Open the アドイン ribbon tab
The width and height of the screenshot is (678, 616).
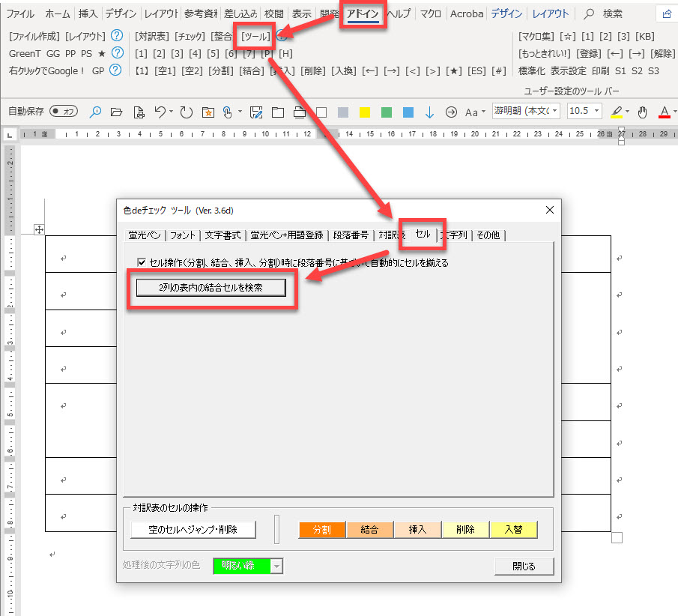(363, 13)
